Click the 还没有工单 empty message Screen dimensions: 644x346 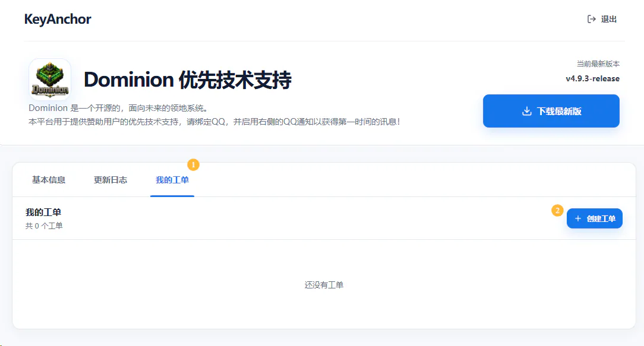[x=324, y=285]
